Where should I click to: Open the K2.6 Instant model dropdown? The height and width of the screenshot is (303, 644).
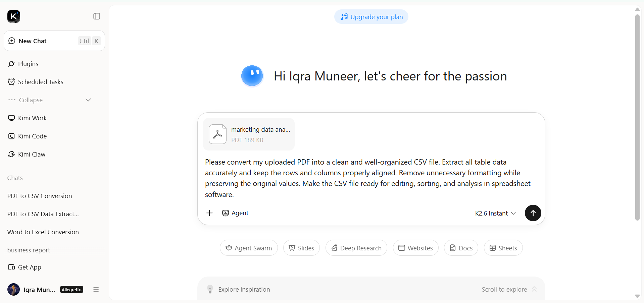point(495,213)
